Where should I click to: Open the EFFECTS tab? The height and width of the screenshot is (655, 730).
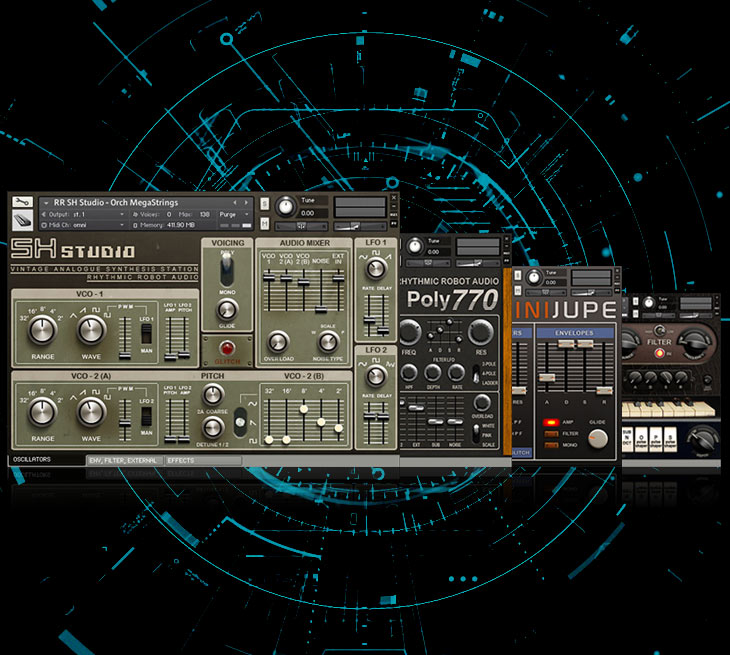click(182, 460)
